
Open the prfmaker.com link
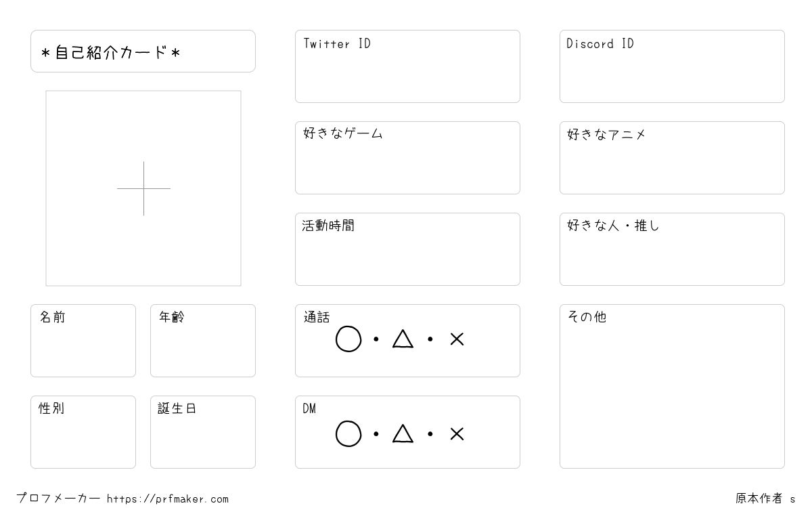click(168, 499)
